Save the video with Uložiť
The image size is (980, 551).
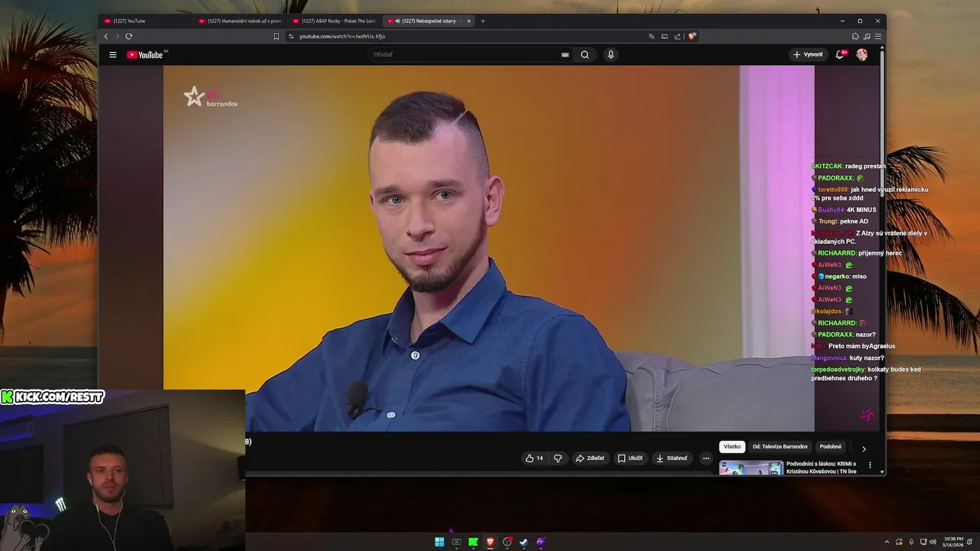tap(631, 458)
